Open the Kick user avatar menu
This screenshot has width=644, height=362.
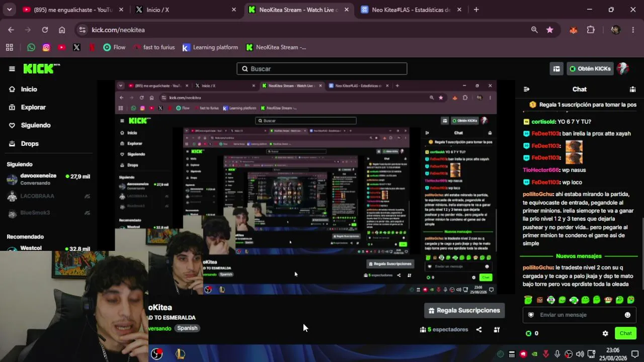[623, 69]
